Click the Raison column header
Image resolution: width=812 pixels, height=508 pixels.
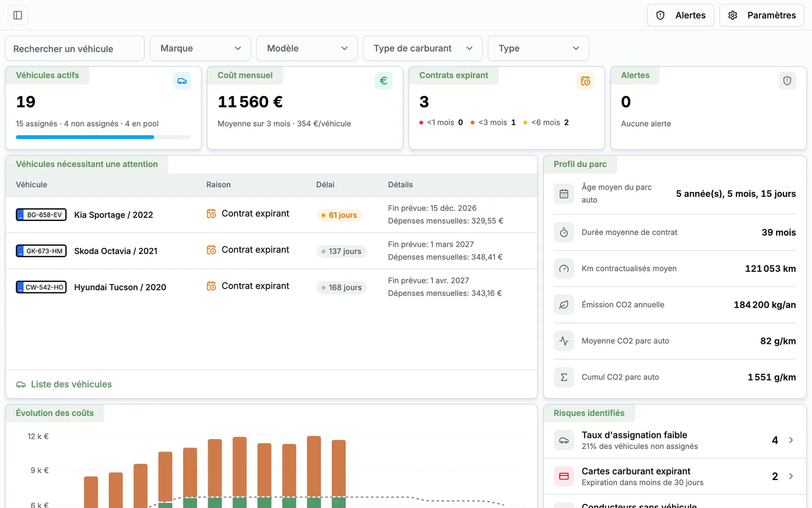pyautogui.click(x=219, y=185)
